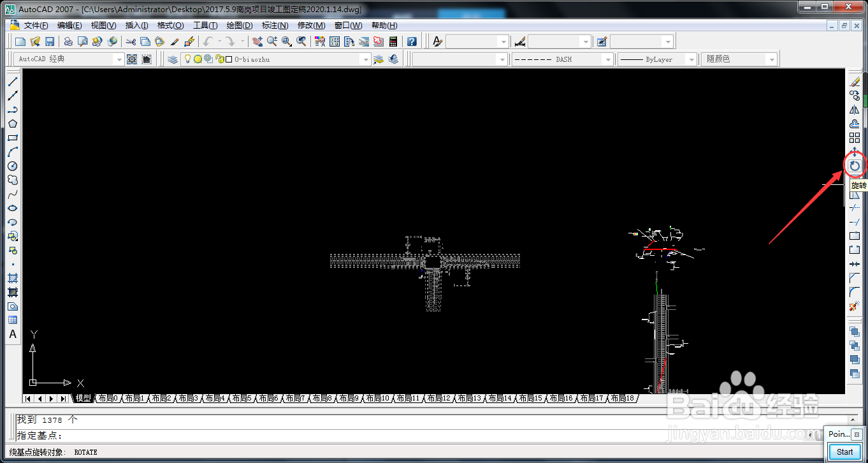Click the Undo arrow icon

pyautogui.click(x=208, y=41)
